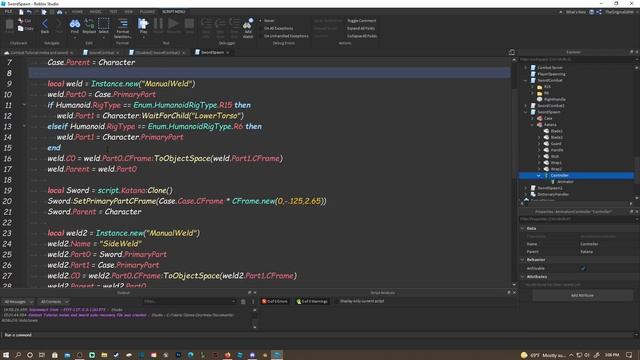The height and width of the screenshot is (360, 640).
Task: Expand the Case tree node
Action: pos(532,118)
